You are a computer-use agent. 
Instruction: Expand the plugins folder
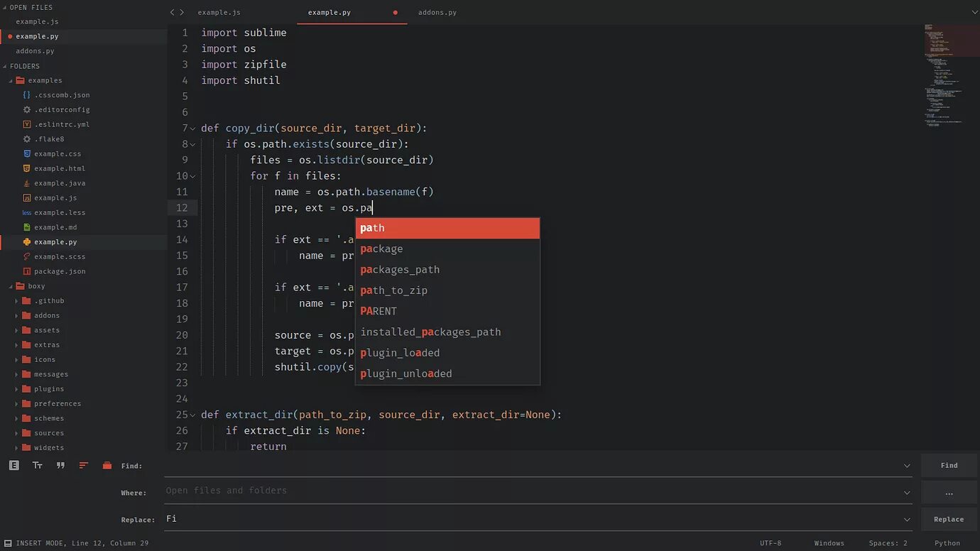16,389
